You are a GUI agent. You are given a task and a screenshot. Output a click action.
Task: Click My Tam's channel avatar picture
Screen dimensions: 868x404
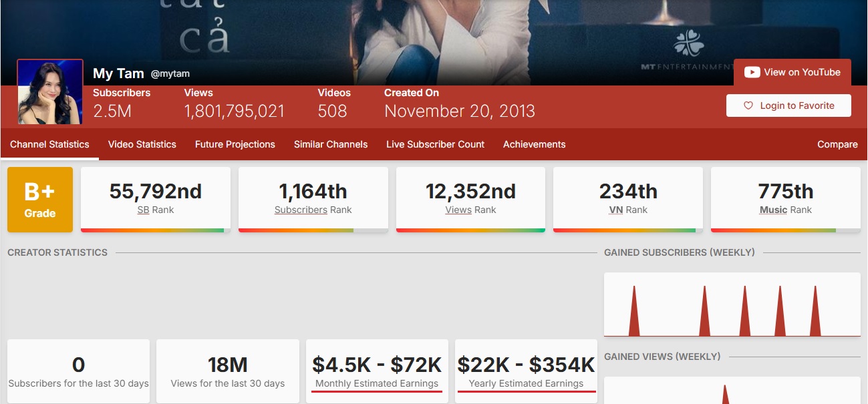[49, 91]
